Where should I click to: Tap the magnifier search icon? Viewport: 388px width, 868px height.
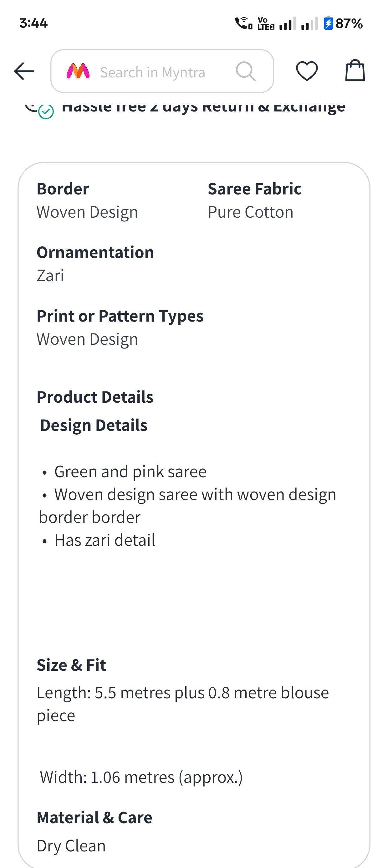click(246, 71)
